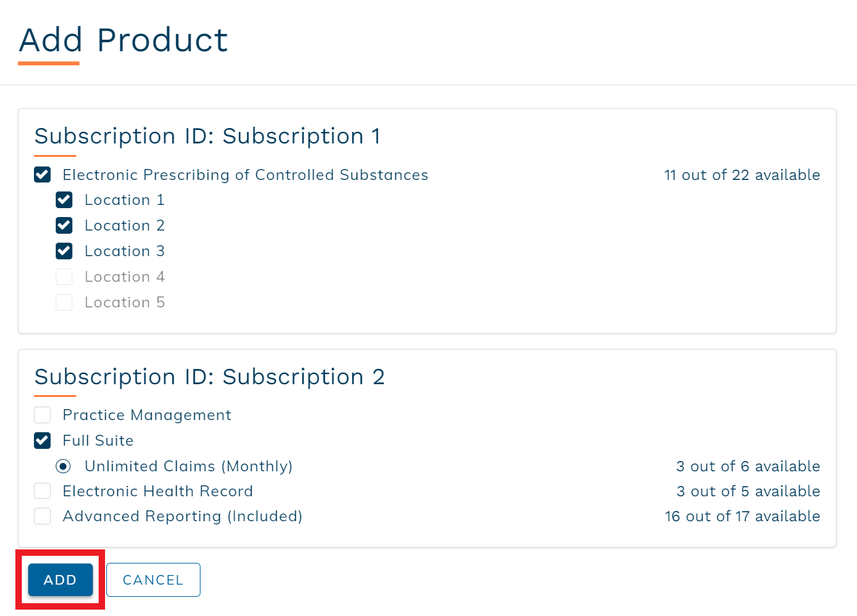Click the Subscription 2 section heading

(209, 377)
